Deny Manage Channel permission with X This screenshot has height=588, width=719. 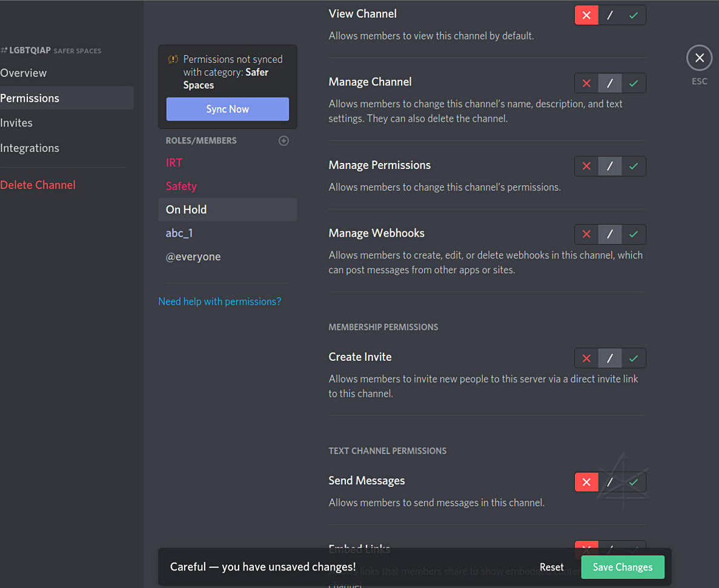tap(586, 83)
